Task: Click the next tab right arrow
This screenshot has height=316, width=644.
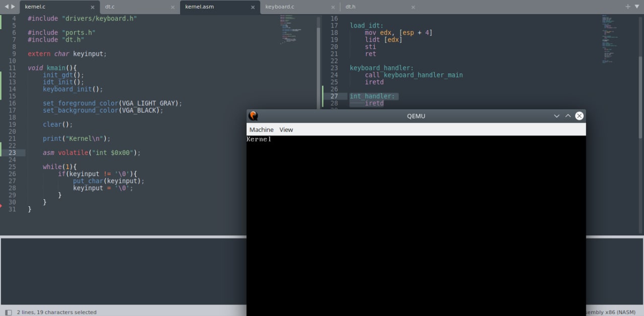Action: pos(13,7)
